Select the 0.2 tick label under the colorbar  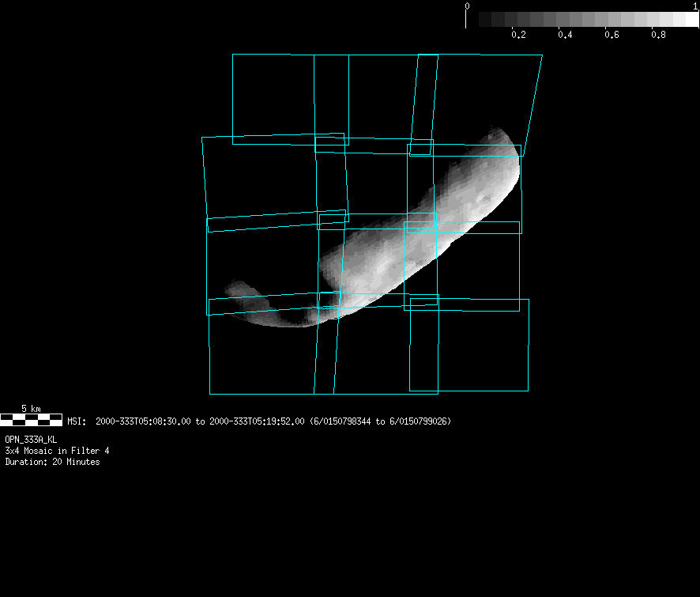[x=518, y=36]
